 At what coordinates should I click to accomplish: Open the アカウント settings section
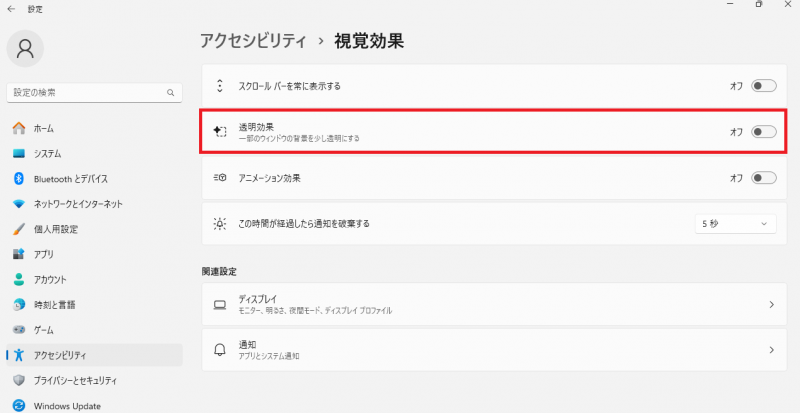coord(50,279)
